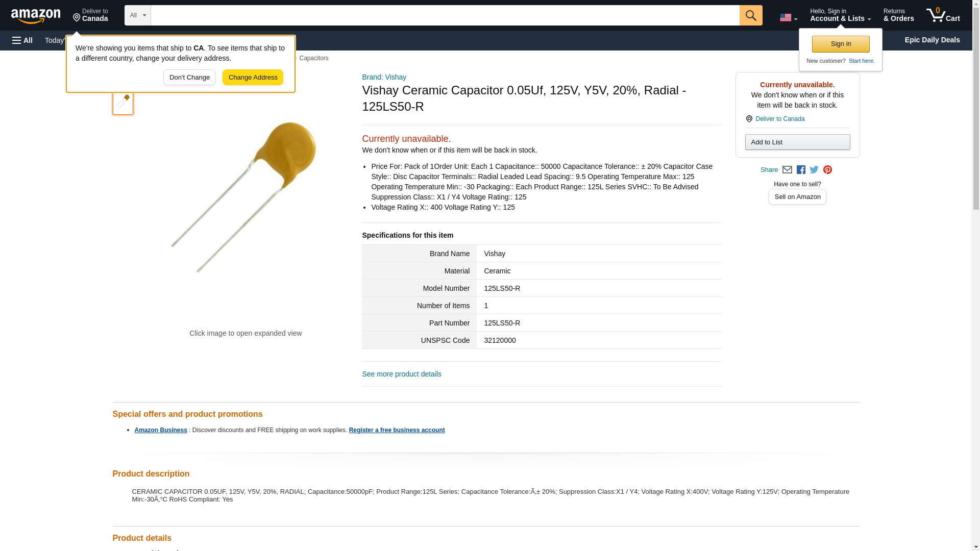Viewport: 980px width, 551px height.
Task: Select the capacitor image thumbnail
Action: click(123, 103)
